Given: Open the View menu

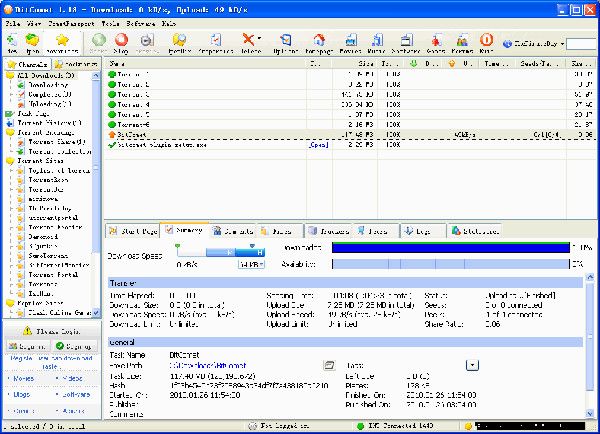Looking at the screenshot, I should point(34,24).
